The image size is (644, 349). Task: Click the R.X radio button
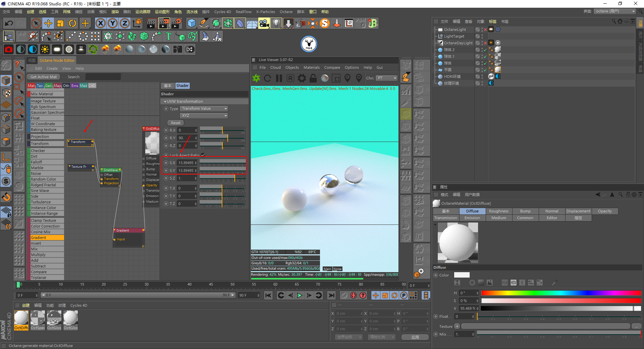tap(166, 130)
